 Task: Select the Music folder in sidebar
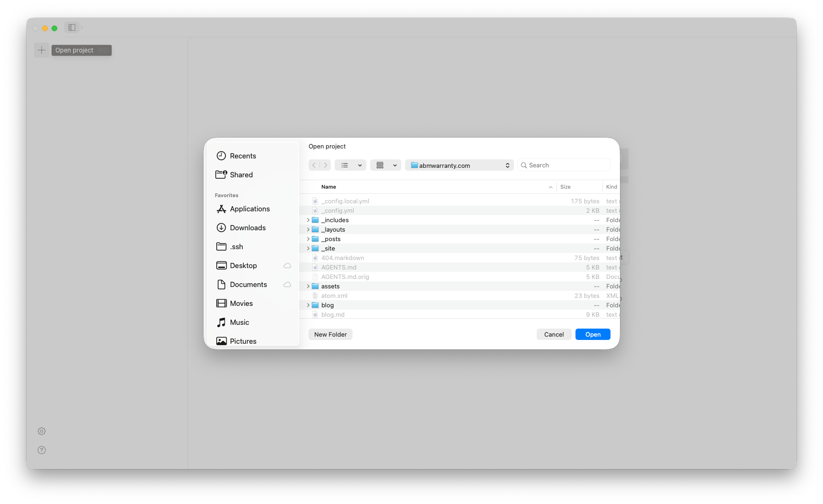[x=239, y=322]
